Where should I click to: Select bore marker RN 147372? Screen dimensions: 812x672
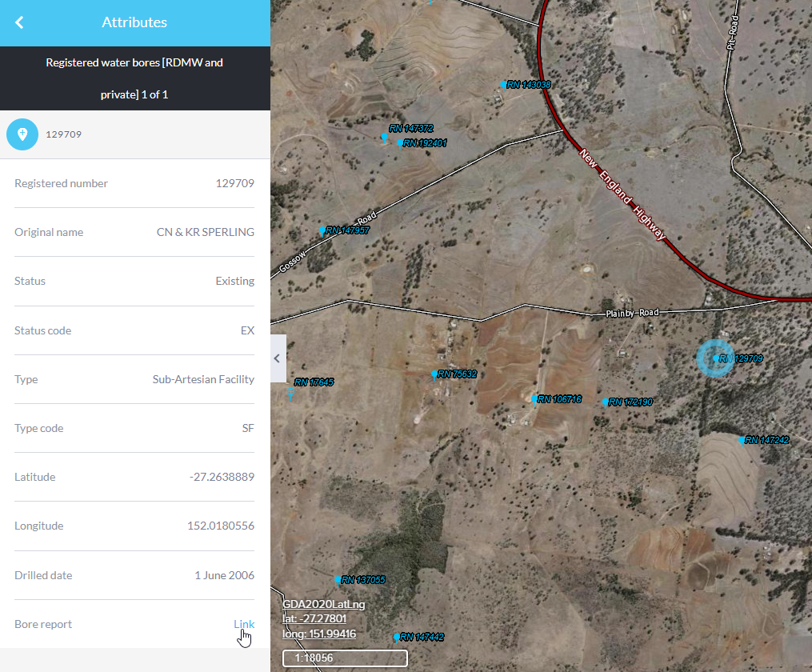385,137
